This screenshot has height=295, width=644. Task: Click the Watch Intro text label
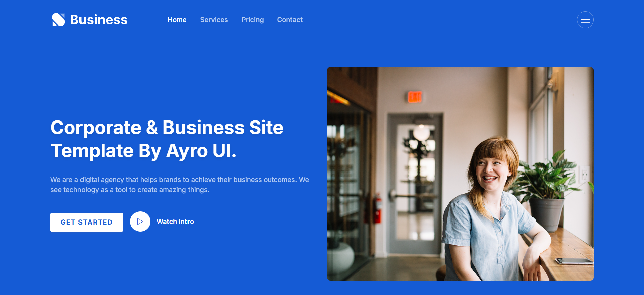click(x=175, y=222)
